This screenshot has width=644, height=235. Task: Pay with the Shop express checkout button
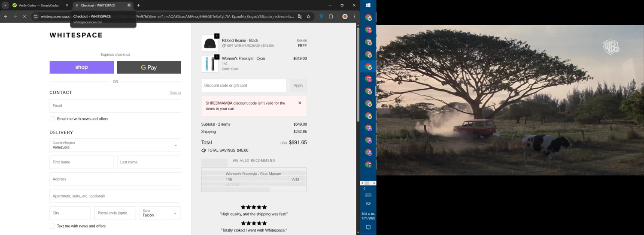(82, 67)
